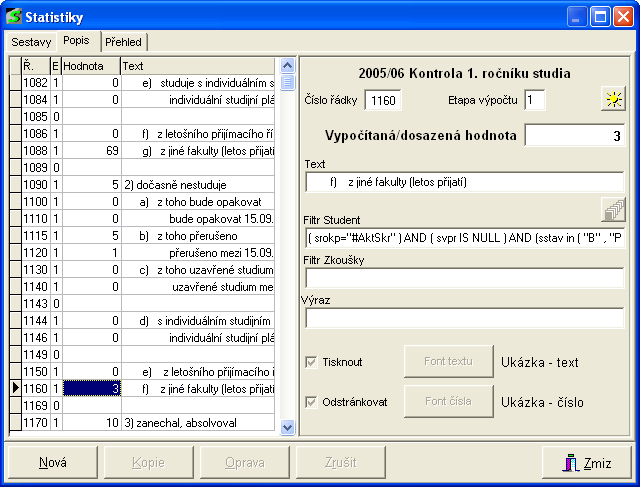640x487 pixels.
Task: Click text 'g) z jiné fakulty' in row 1088
Action: [x=209, y=151]
